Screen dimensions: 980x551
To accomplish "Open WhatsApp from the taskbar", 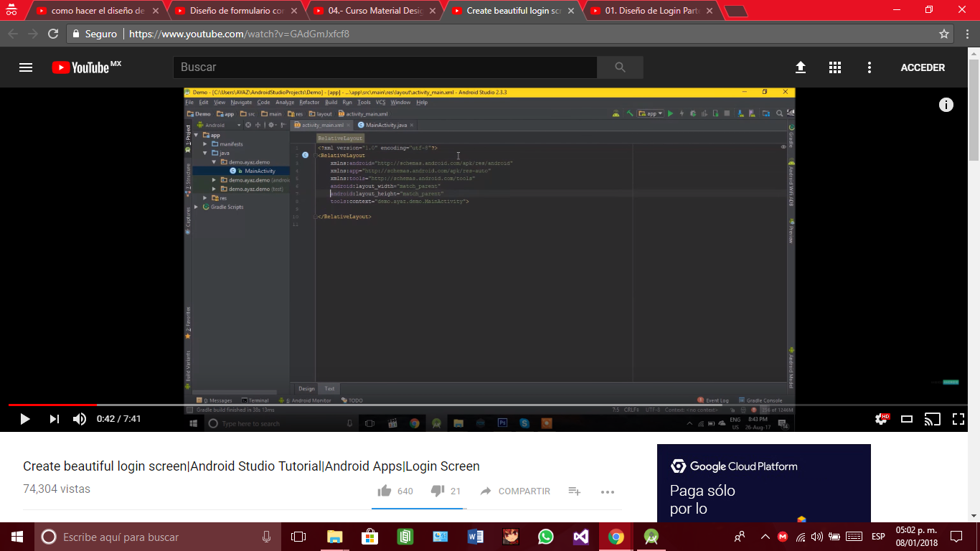I will coord(546,537).
